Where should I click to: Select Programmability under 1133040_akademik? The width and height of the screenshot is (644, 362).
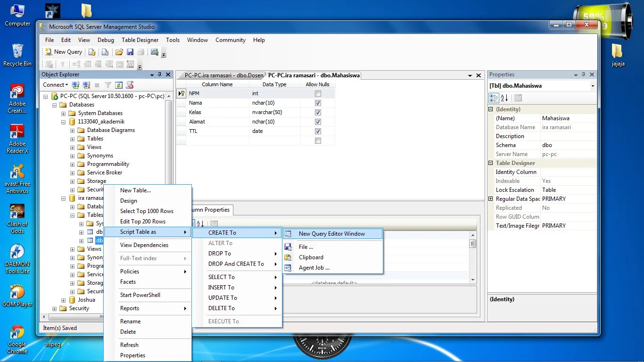pyautogui.click(x=108, y=164)
